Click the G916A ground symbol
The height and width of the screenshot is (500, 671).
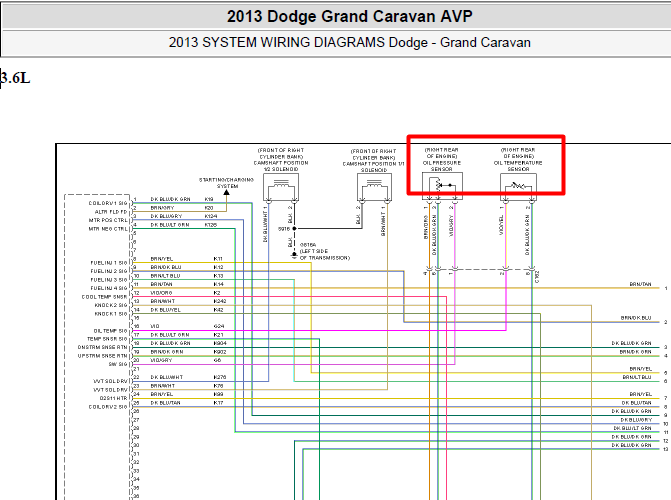coord(294,255)
